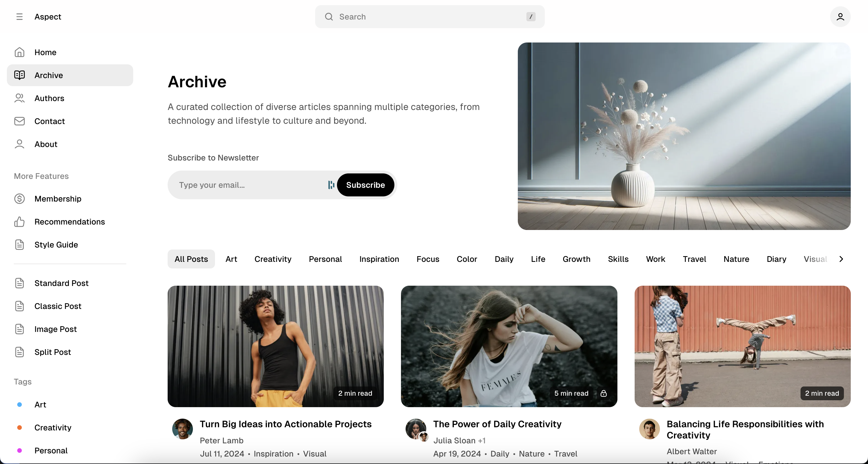Open the Aspect site title link

tap(48, 17)
